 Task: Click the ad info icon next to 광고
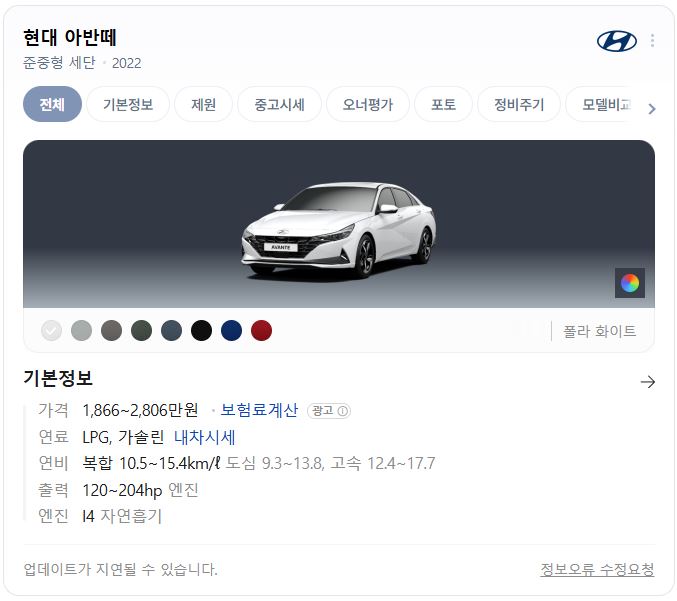tap(342, 411)
